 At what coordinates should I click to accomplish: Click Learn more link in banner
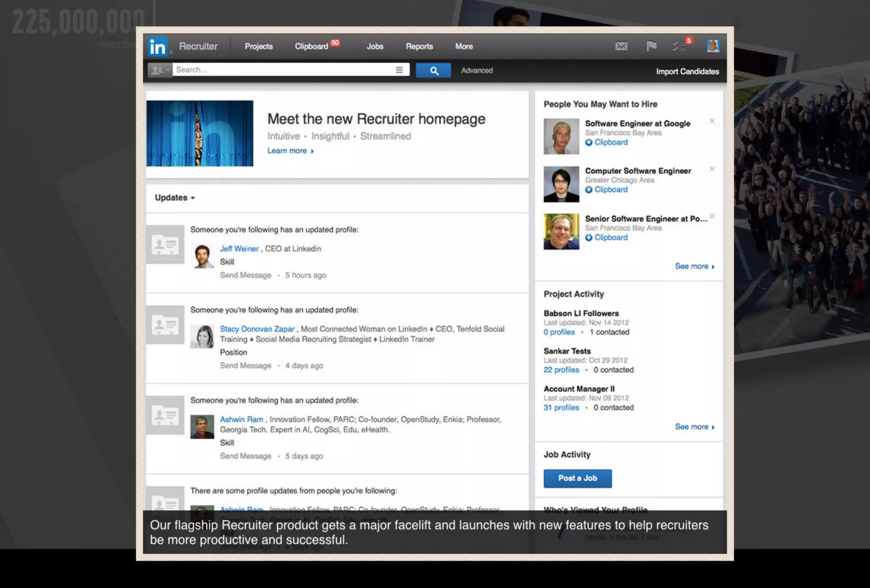pos(290,151)
